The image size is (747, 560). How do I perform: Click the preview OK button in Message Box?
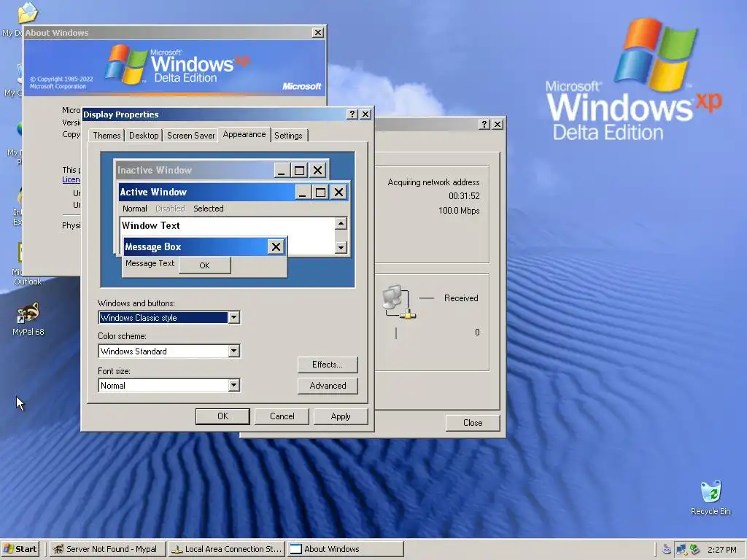[205, 265]
